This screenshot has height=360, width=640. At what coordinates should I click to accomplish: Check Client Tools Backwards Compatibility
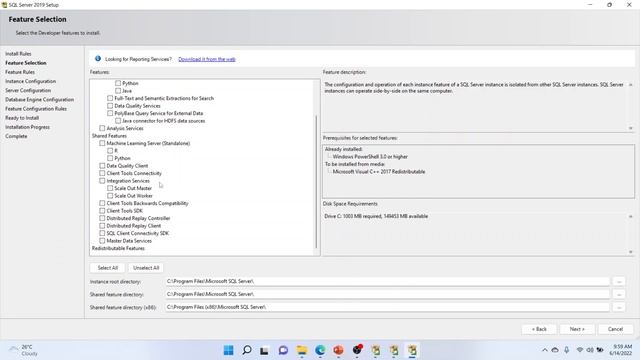pos(102,203)
